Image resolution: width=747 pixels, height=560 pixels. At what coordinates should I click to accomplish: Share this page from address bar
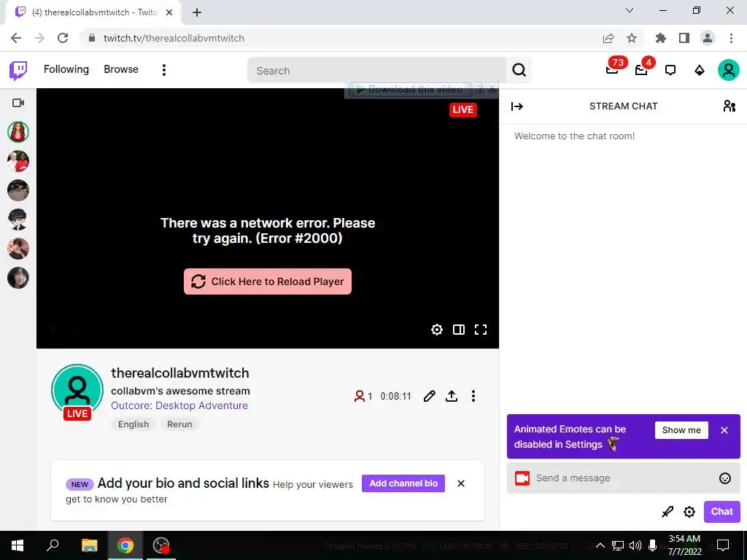coord(608,38)
